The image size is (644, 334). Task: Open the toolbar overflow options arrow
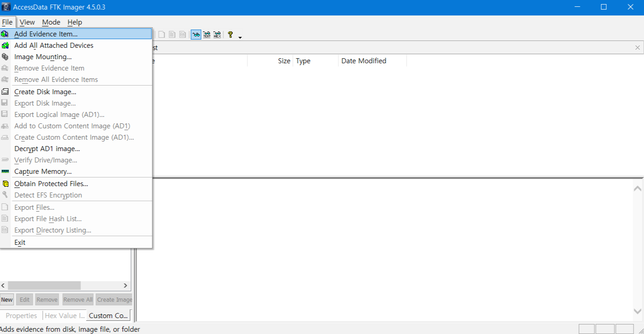(240, 37)
